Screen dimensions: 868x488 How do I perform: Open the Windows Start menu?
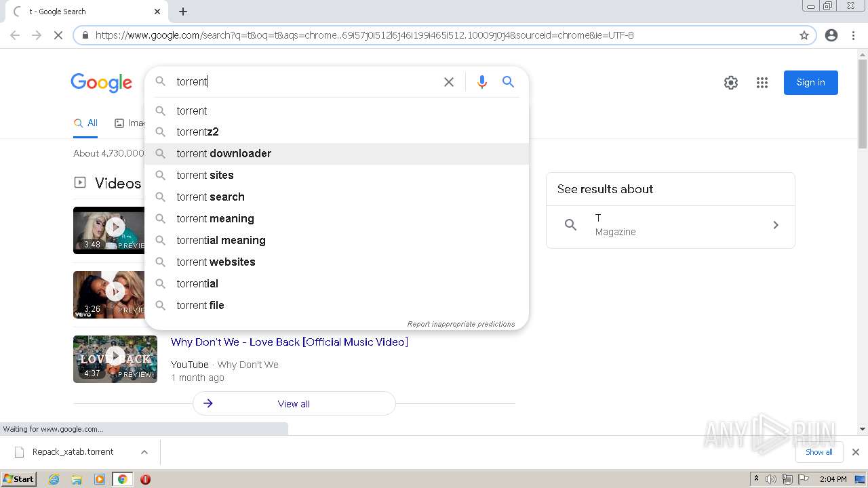pyautogui.click(x=18, y=479)
